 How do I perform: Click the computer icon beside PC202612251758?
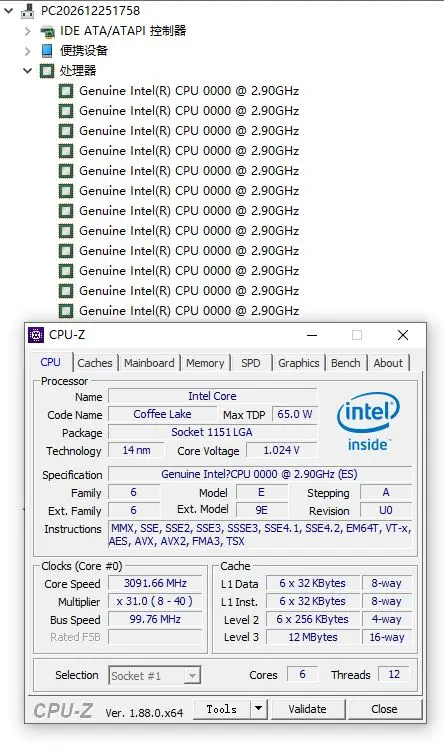click(x=28, y=10)
